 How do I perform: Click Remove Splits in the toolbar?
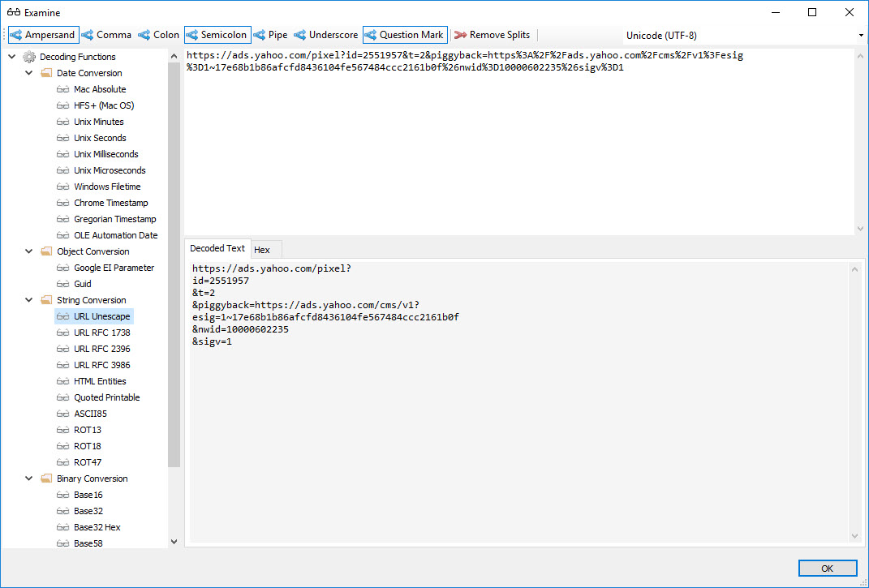493,35
